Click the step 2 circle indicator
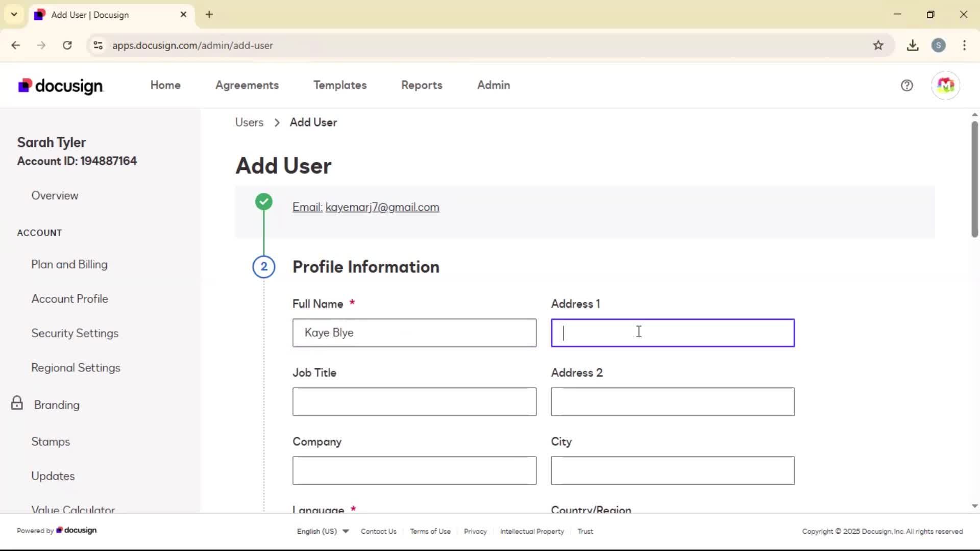The width and height of the screenshot is (980, 551). point(264,266)
